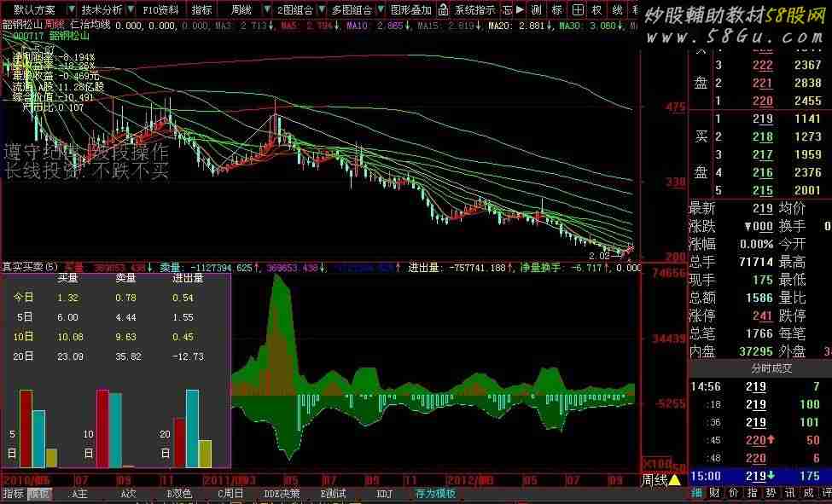The image size is (832, 504).
Task: Open the 指标 indicator menu
Action: tap(202, 9)
